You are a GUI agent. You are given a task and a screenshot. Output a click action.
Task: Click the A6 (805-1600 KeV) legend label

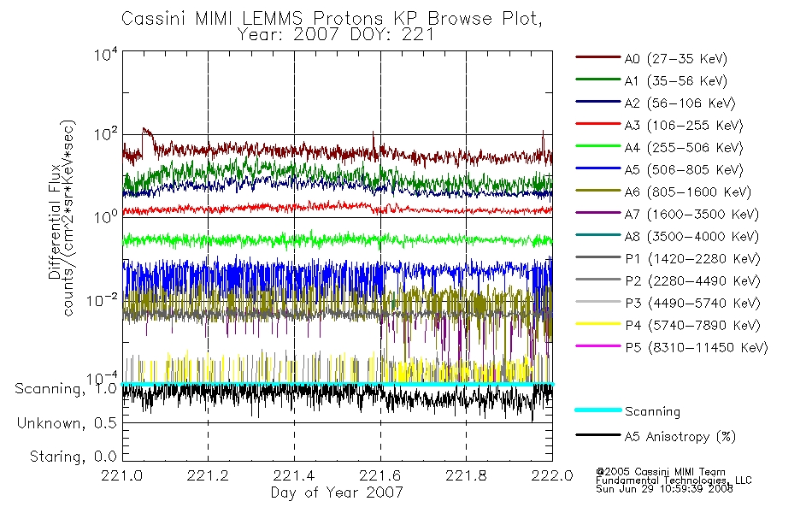coord(688,192)
